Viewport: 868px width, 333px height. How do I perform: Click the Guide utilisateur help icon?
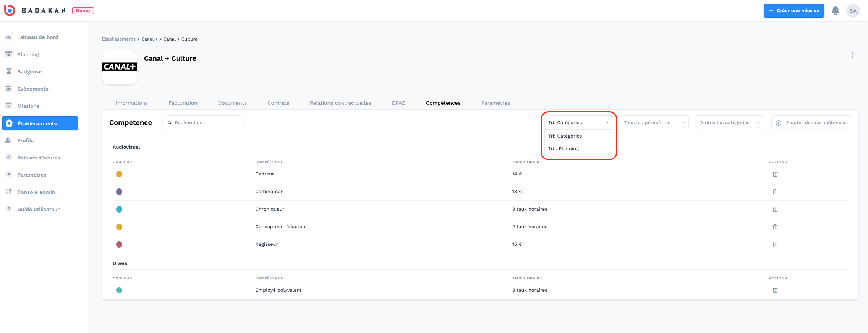click(x=9, y=209)
